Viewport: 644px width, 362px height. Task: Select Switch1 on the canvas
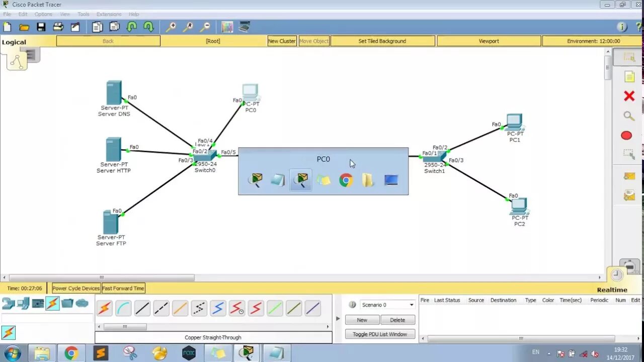tap(435, 157)
